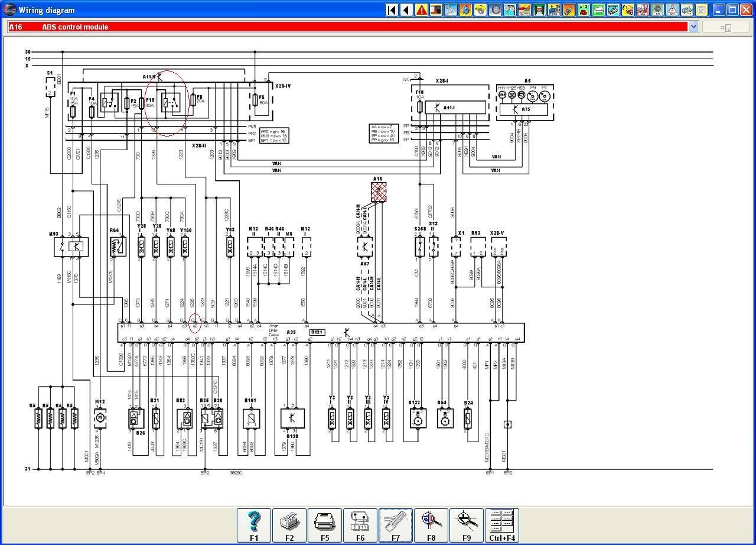Expand the ABS control module dropdown

click(x=693, y=27)
